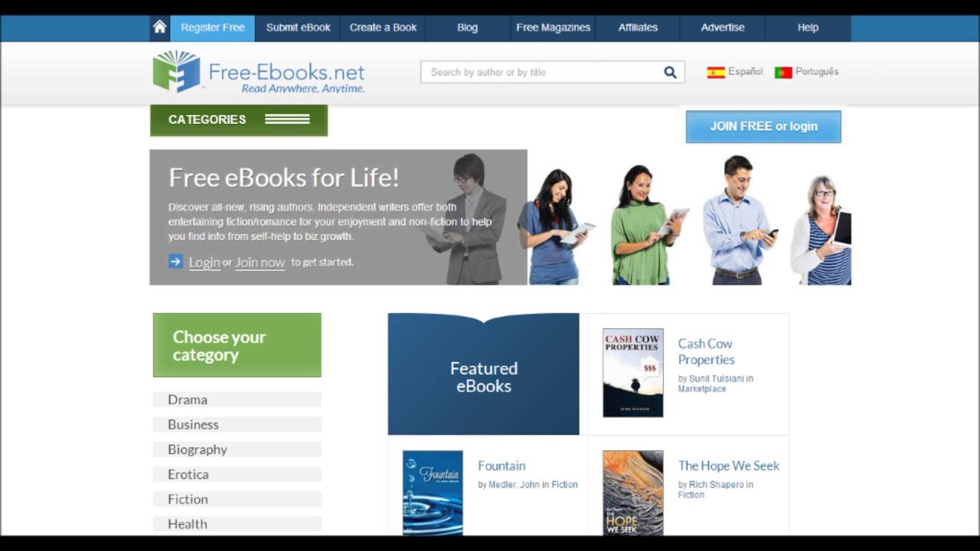Click the Login link in the banner
Viewport: 980px width, 551px height.
coord(204,262)
